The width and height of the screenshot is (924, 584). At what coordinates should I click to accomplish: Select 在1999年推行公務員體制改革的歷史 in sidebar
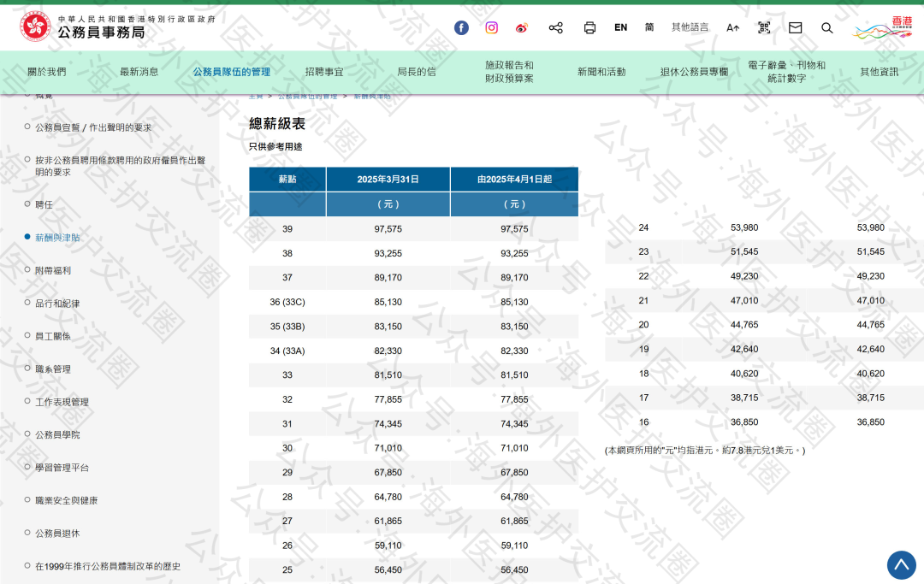tap(108, 566)
